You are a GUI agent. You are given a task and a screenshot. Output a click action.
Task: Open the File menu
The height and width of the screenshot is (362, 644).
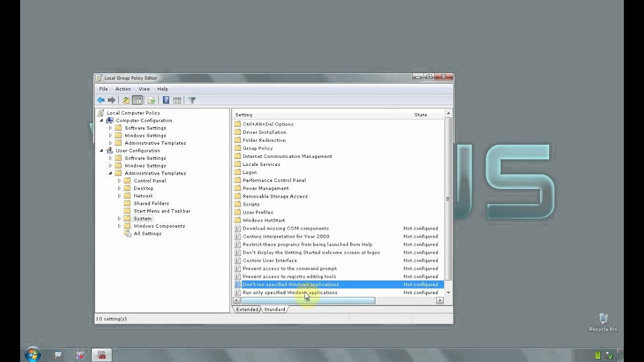103,89
